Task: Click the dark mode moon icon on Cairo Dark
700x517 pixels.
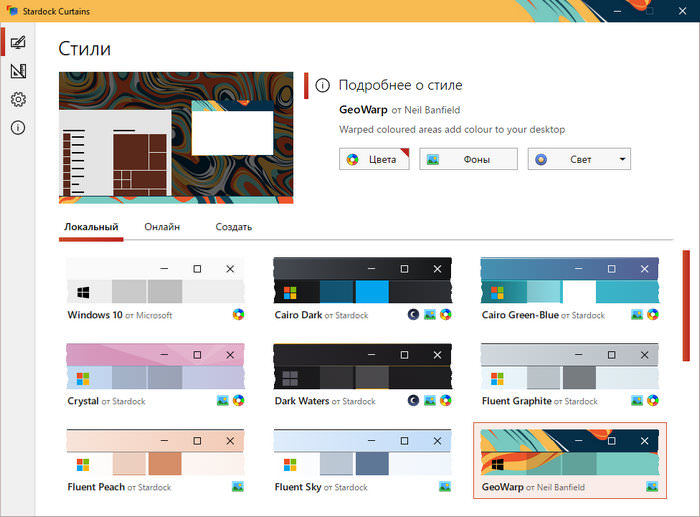Action: [413, 315]
